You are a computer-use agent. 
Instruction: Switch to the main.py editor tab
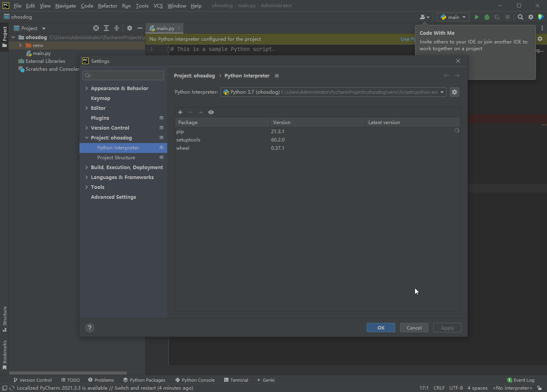click(165, 28)
